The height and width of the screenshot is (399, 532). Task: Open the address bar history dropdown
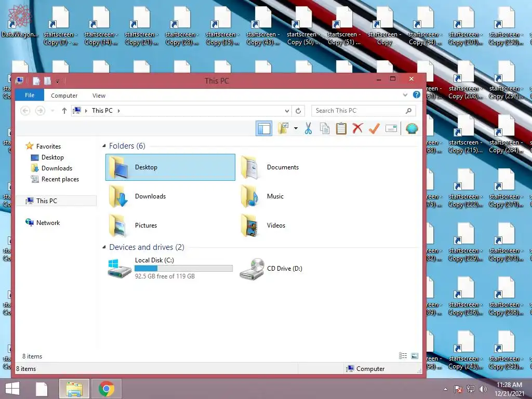(287, 111)
